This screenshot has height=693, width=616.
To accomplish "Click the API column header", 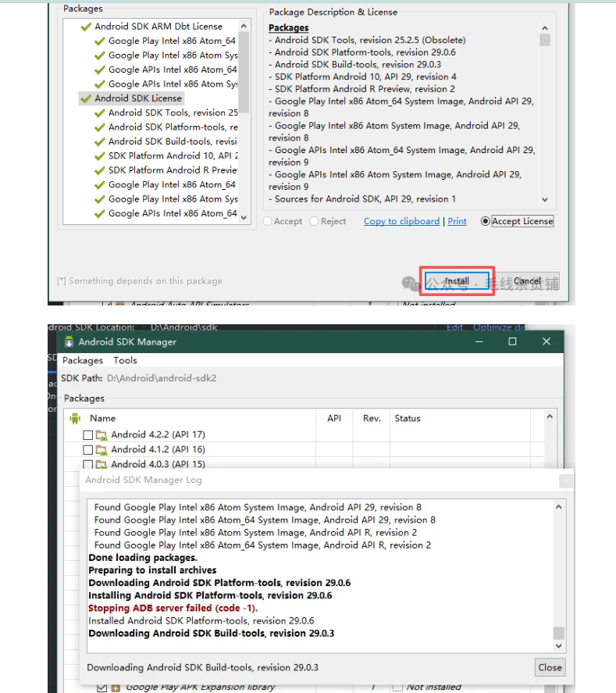I will click(334, 418).
